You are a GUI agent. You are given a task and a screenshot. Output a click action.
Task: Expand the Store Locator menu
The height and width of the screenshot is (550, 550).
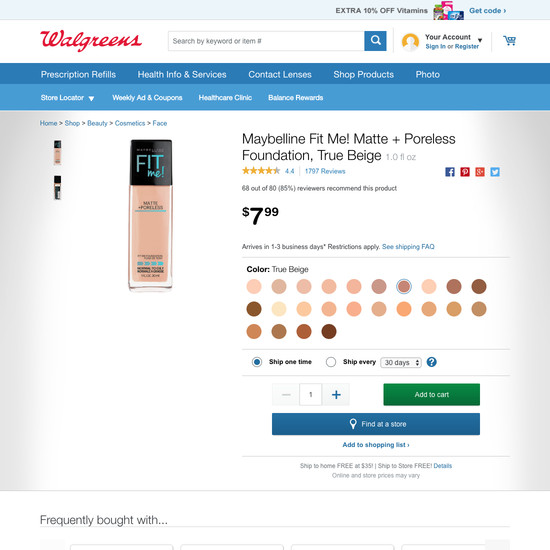click(x=67, y=98)
